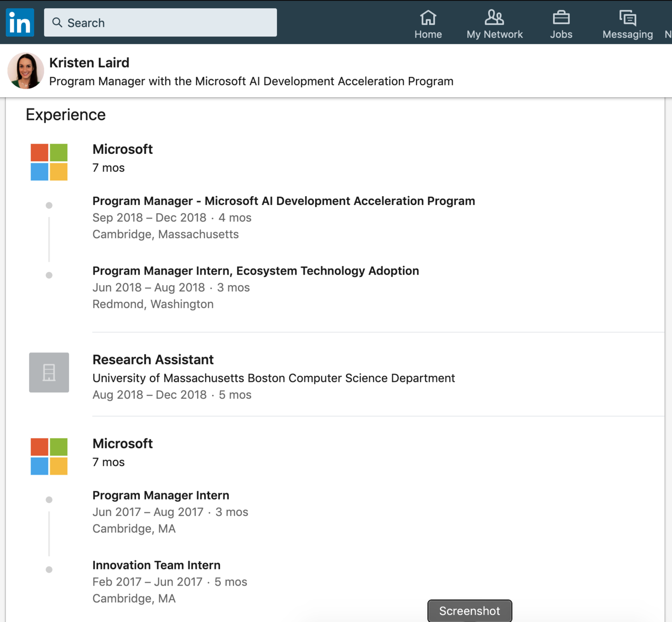
Task: Open the Jobs navigation item
Action: pos(561,25)
